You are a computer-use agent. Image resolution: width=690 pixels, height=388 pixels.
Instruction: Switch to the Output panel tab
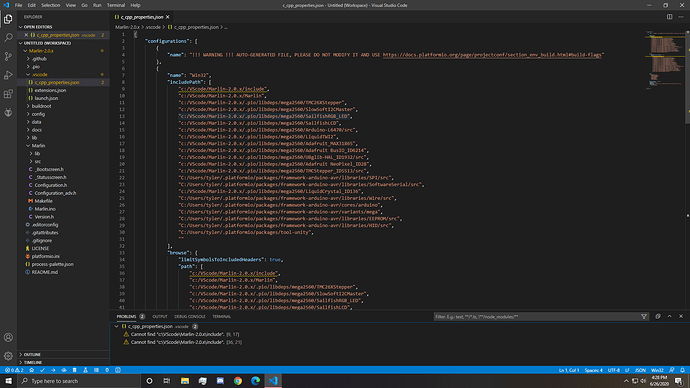click(160, 316)
